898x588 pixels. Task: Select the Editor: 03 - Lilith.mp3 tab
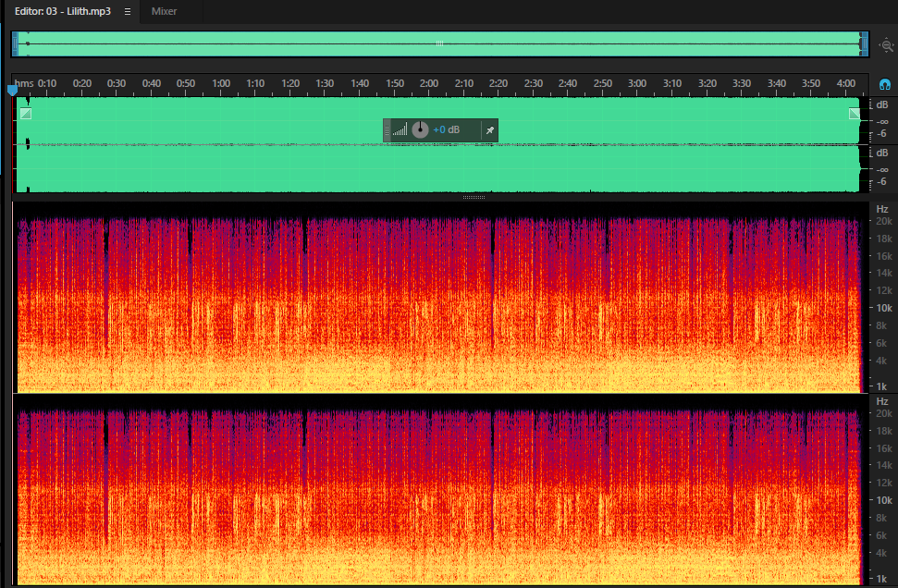point(62,11)
